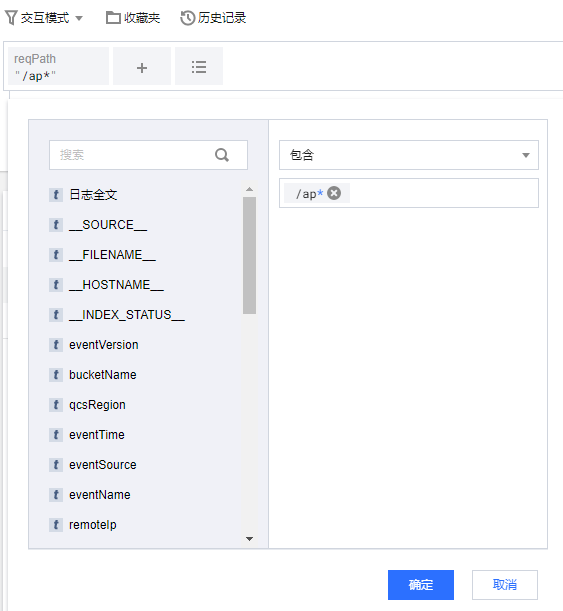This screenshot has width=563, height=611.
Task: Open 收藏夹 folder icon
Action: 113,18
